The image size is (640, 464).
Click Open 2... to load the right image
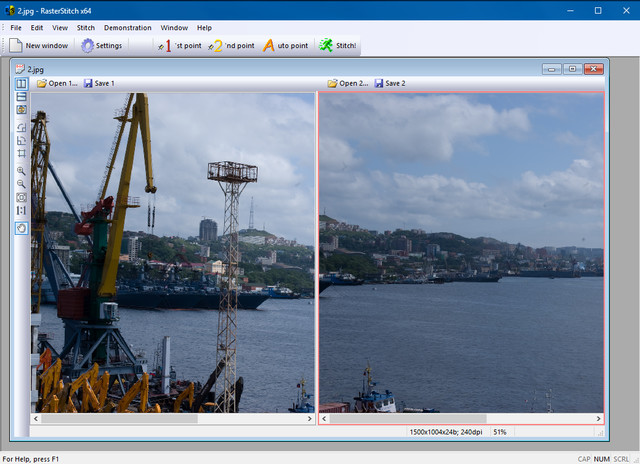[348, 83]
